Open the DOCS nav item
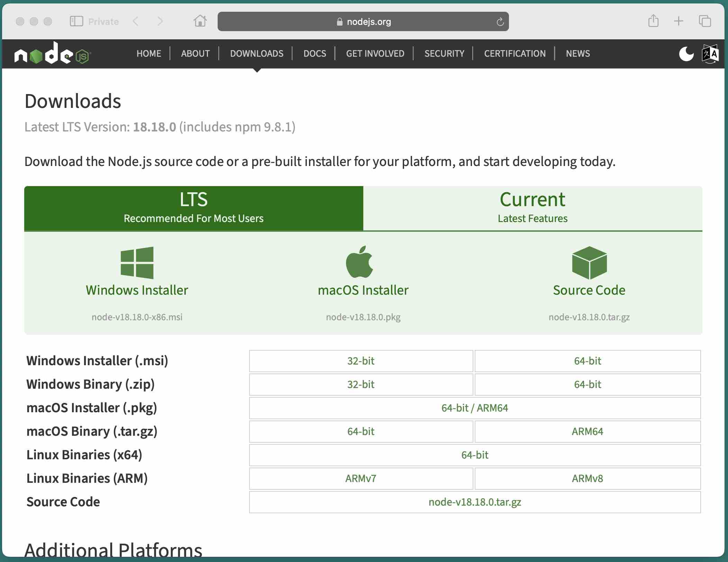This screenshot has width=728, height=562. pos(315,54)
